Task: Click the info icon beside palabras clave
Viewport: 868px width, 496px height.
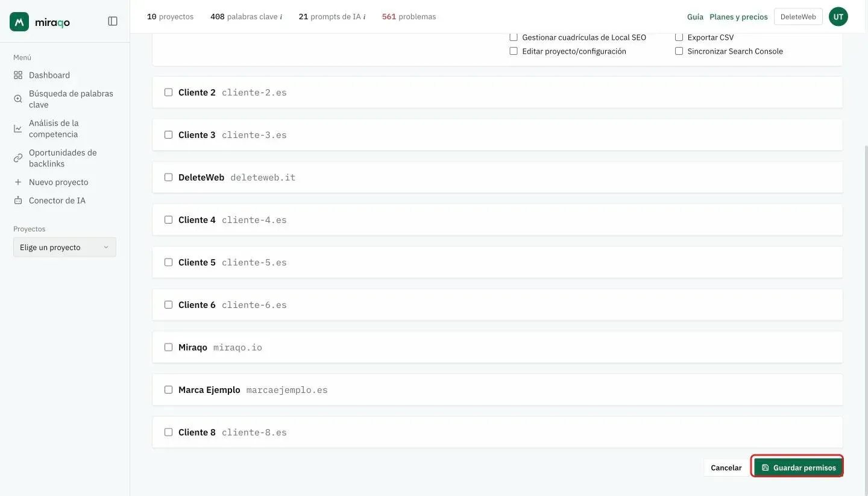Action: pyautogui.click(x=281, y=17)
